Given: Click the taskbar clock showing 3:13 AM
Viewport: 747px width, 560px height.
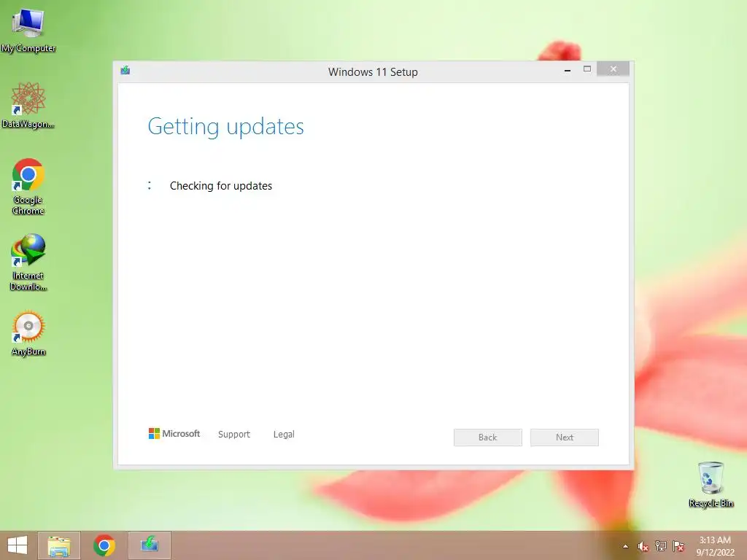Looking at the screenshot, I should (x=715, y=546).
